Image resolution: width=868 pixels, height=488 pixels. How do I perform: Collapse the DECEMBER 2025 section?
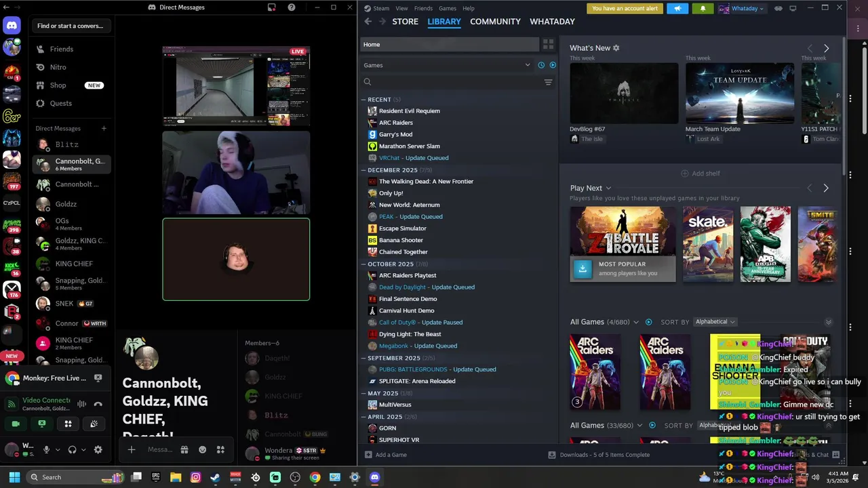coord(363,170)
